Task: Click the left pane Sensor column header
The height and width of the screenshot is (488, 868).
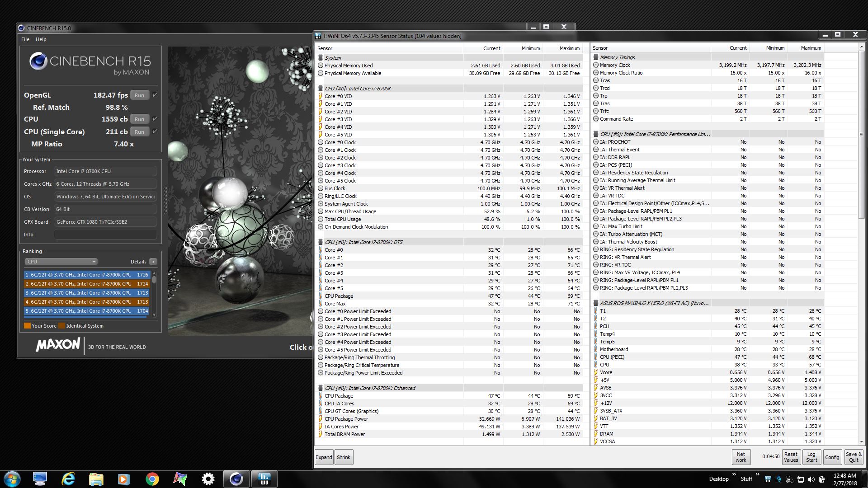Action: click(389, 48)
